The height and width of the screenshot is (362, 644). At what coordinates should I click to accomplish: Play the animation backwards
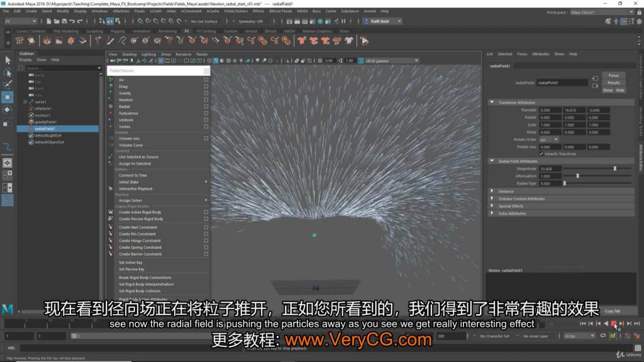point(606,324)
